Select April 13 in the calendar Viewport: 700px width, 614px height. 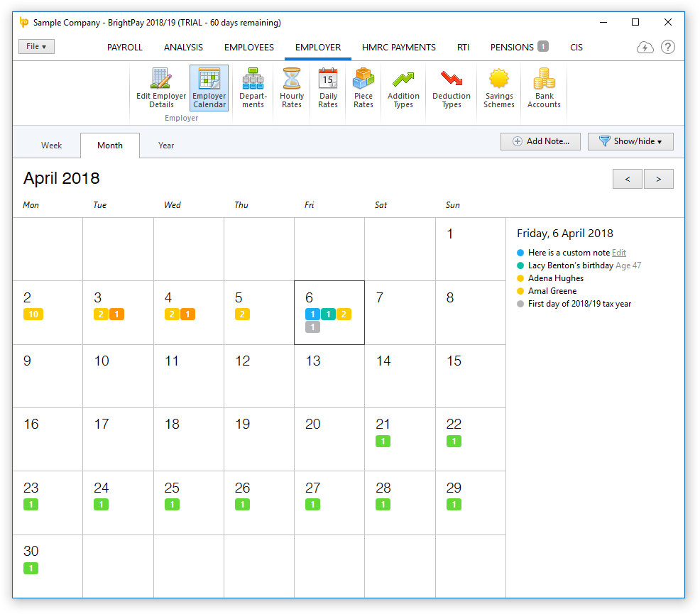click(x=329, y=376)
